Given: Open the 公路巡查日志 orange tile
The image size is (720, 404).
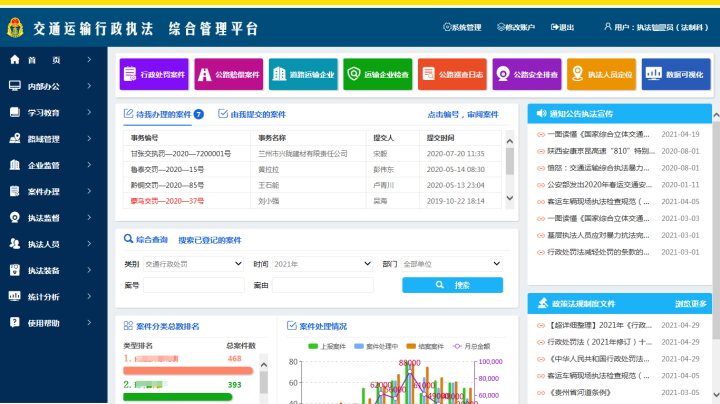Looking at the screenshot, I should (x=452, y=74).
